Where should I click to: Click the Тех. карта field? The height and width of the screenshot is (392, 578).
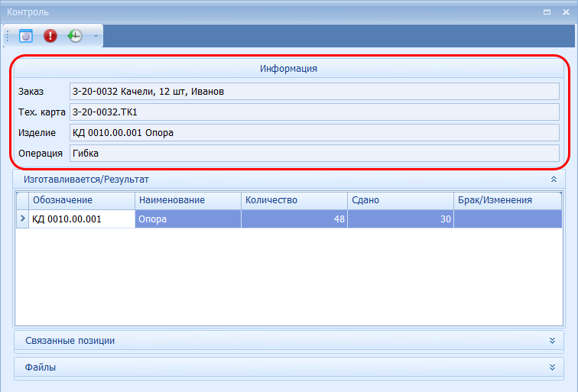313,112
